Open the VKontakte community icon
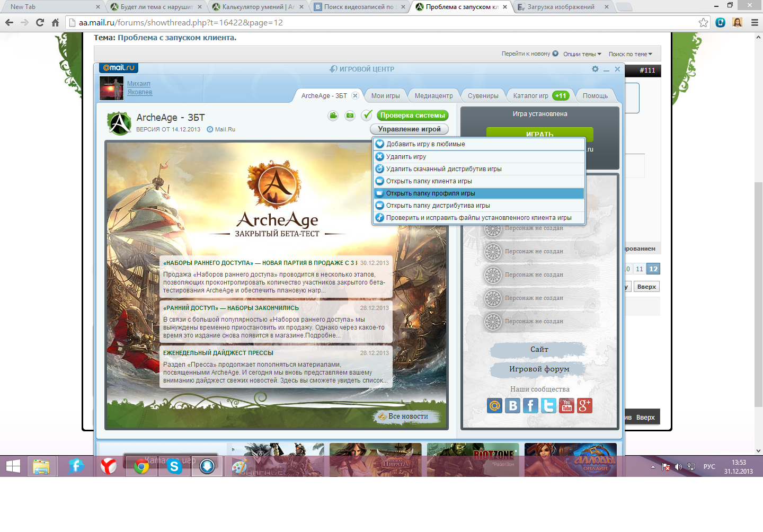Screen dimensions: 763x532 tap(512, 406)
